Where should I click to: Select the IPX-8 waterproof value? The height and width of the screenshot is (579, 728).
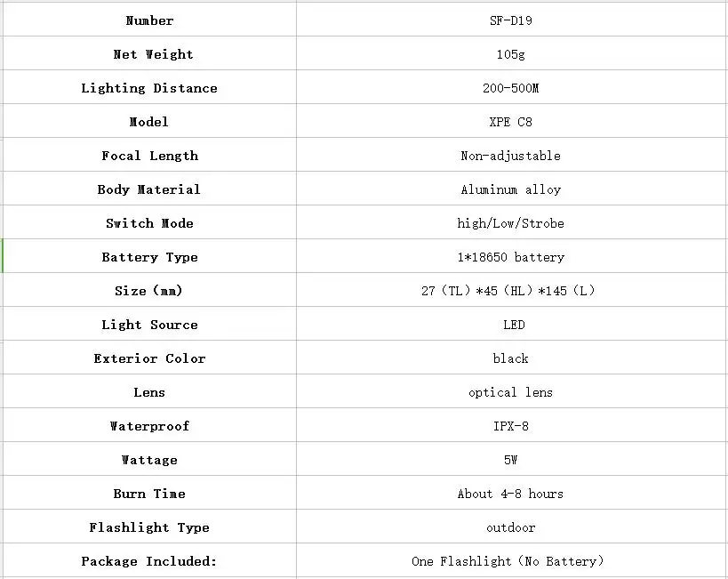click(x=511, y=426)
